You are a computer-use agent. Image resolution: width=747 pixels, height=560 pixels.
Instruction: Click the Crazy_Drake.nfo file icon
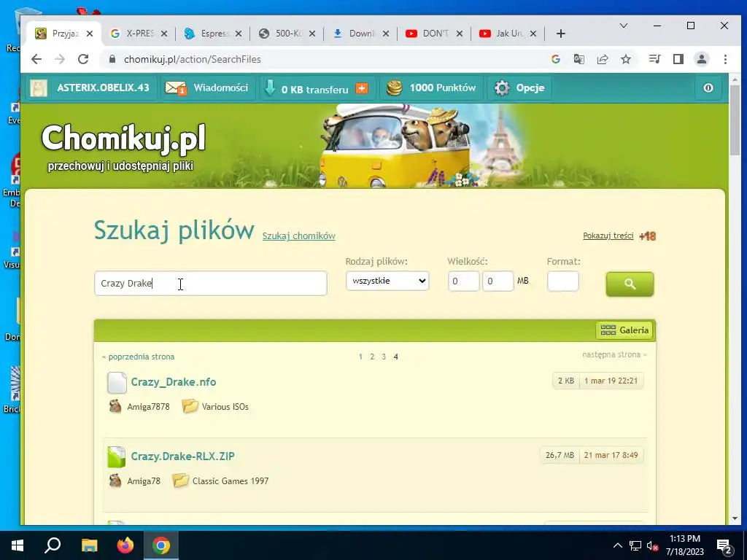click(117, 382)
